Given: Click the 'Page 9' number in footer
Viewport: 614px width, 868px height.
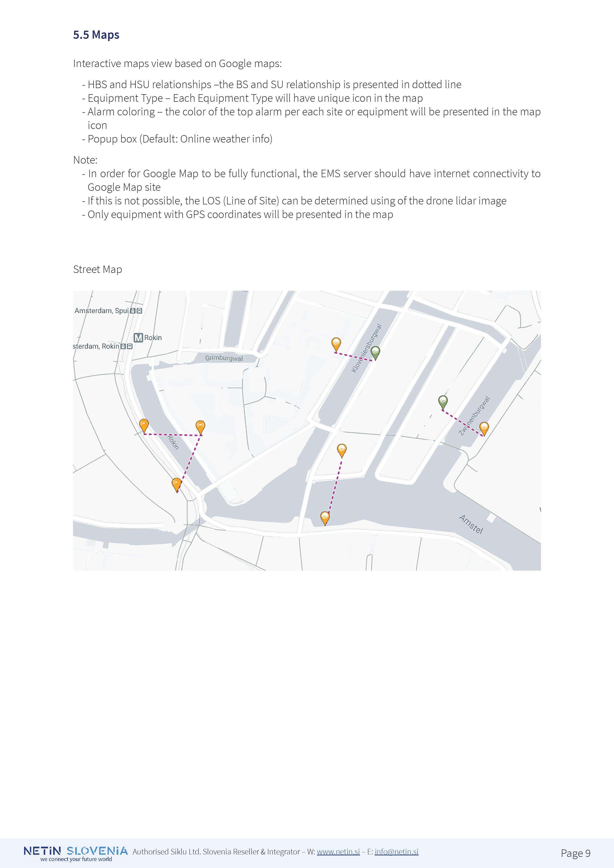Looking at the screenshot, I should pyautogui.click(x=575, y=853).
